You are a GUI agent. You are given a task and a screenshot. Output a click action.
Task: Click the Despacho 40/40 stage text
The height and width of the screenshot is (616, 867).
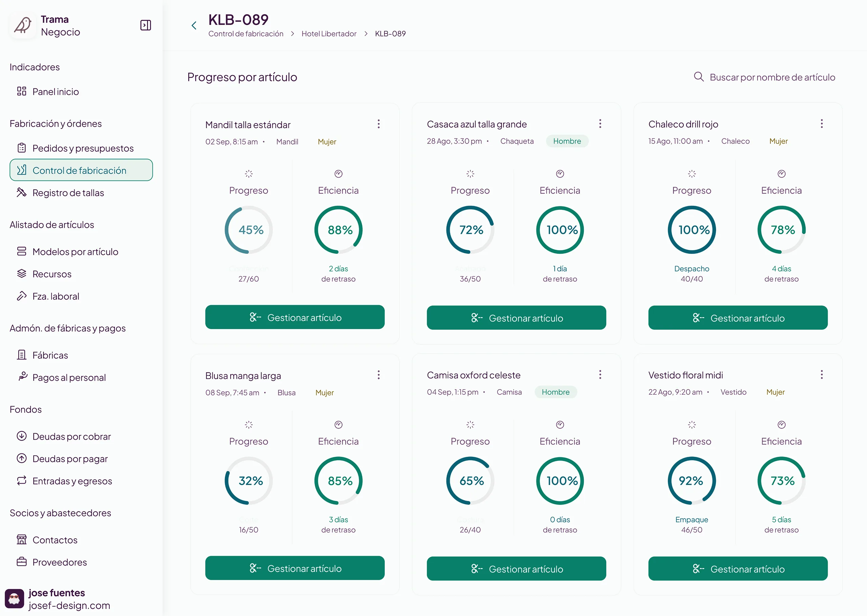(x=692, y=274)
